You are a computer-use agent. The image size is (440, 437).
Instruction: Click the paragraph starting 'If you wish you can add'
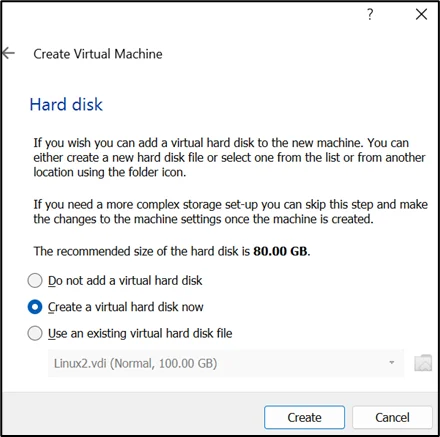click(x=230, y=158)
